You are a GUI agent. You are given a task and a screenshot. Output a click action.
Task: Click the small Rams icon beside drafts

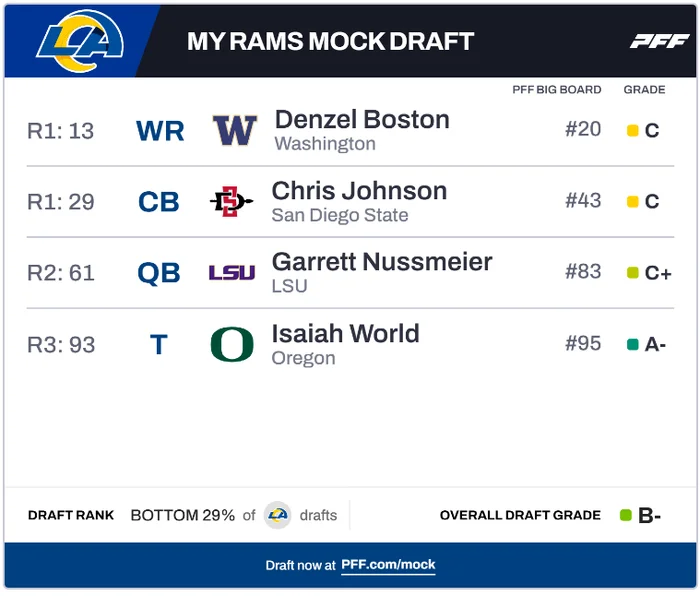click(x=278, y=516)
